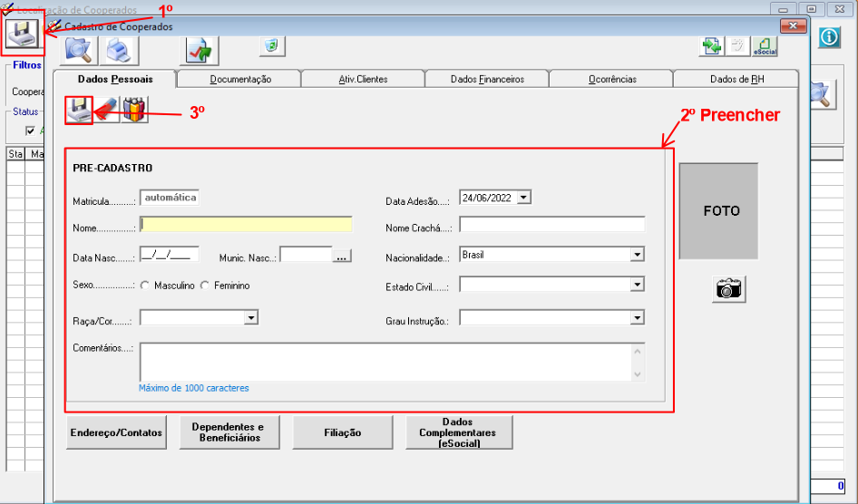This screenshot has width=858, height=504.
Task: Open the eSocial toolbar icon
Action: tap(765, 46)
